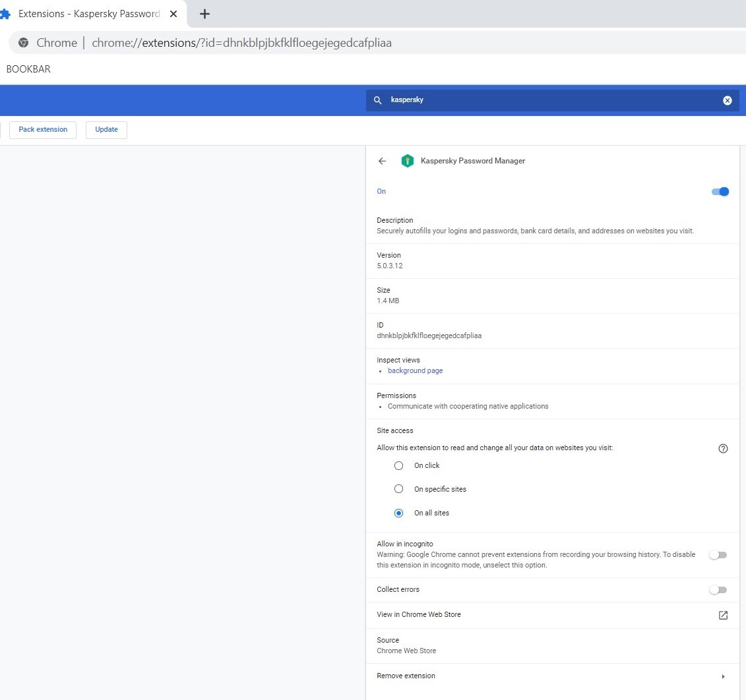
Task: Enable the Allow in incognito toggle
Action: [x=718, y=555]
